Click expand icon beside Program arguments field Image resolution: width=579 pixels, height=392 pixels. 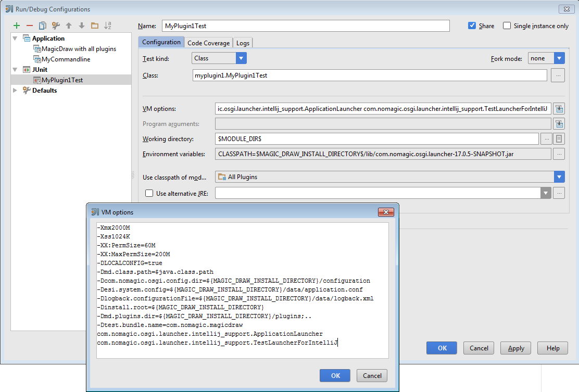click(559, 124)
